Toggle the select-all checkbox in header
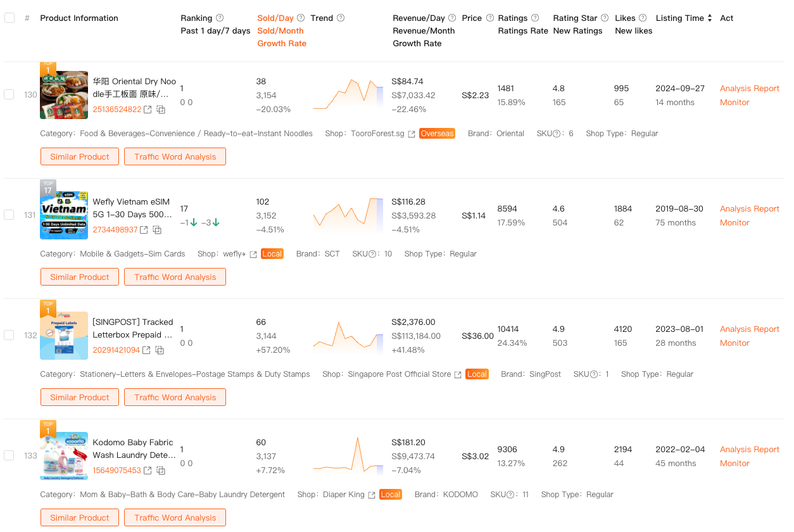794x532 pixels. [9, 18]
